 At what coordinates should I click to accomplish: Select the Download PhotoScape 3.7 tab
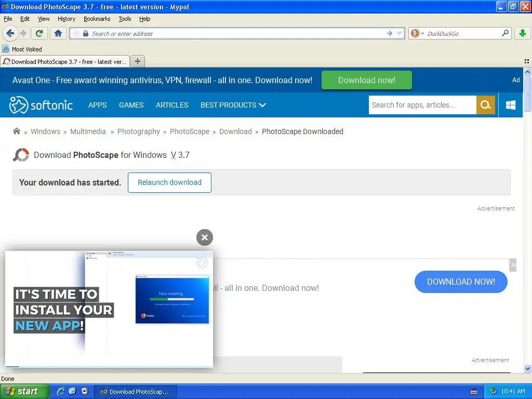pos(65,61)
